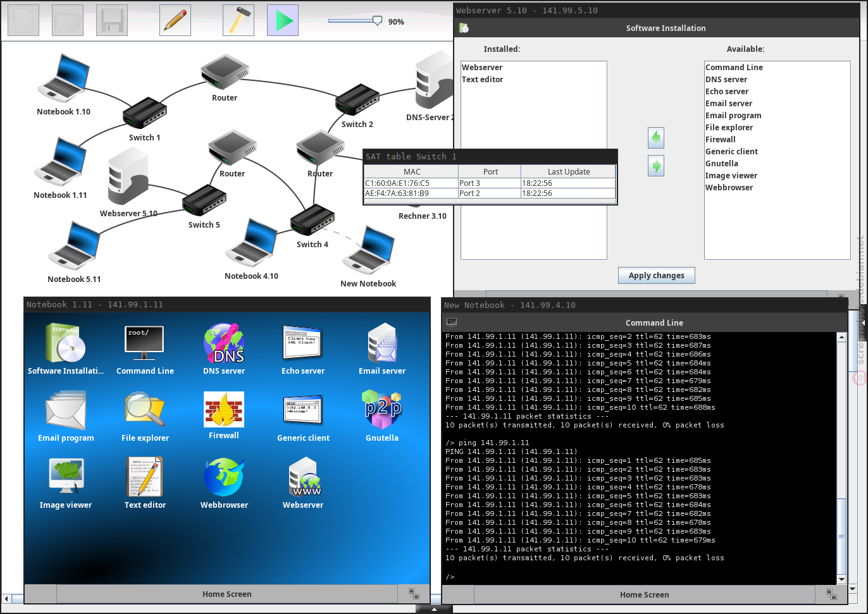Select the Switch 1 device
This screenshot has height=614, width=868.
pos(145,113)
